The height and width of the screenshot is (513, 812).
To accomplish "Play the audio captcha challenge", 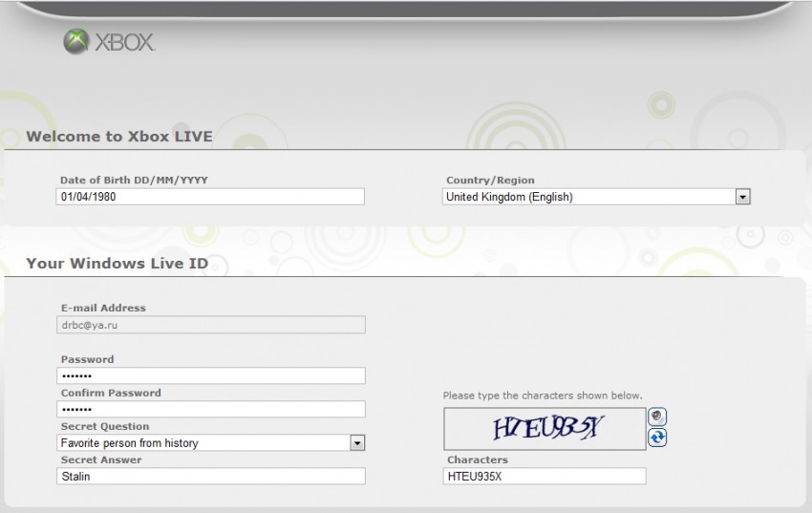I will point(657,417).
